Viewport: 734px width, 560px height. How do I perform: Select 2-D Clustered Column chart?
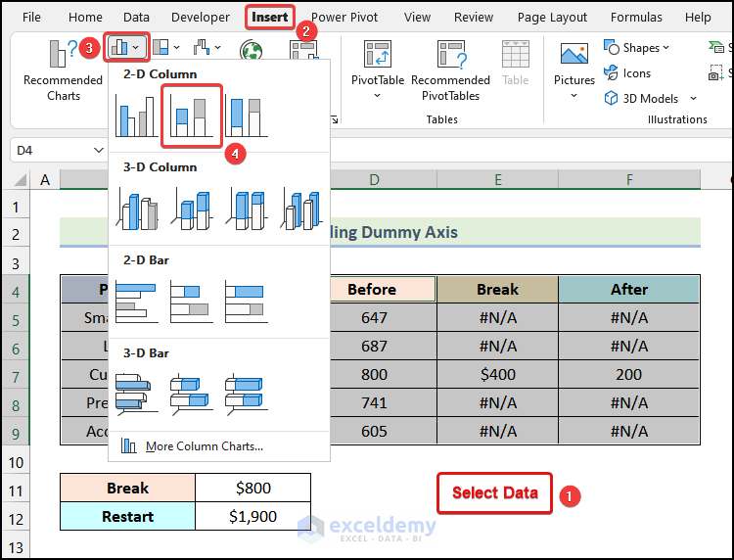[x=137, y=117]
